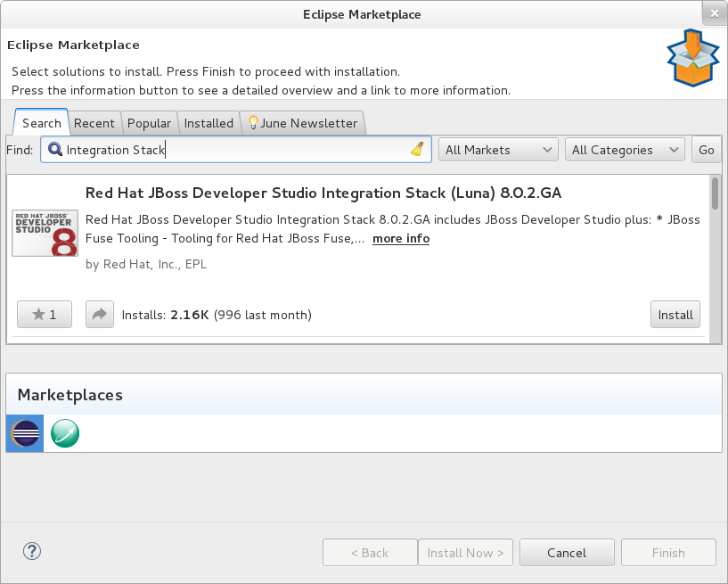Screen dimensions: 728x584
Task: Select the JBoss Central marketplace icon
Action: click(x=65, y=433)
